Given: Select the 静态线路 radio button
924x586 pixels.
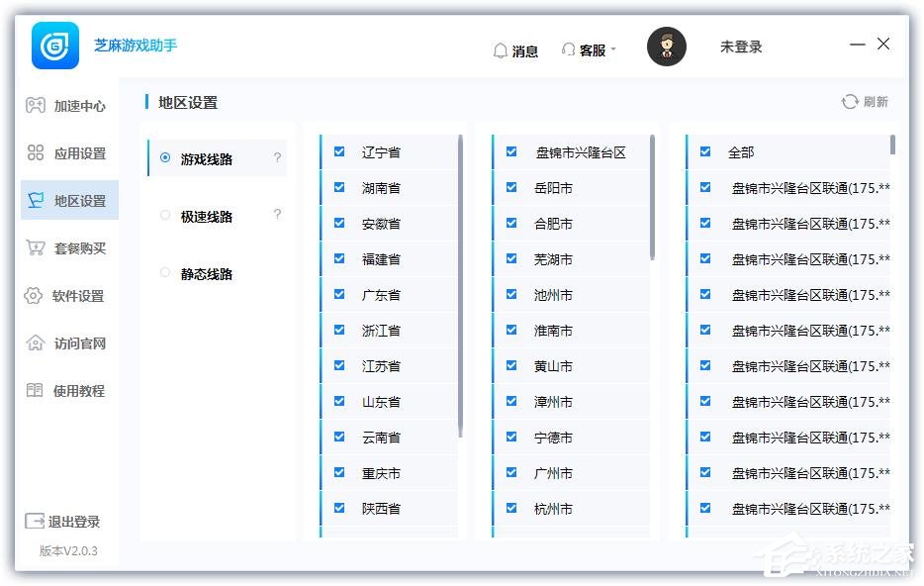Looking at the screenshot, I should (164, 273).
